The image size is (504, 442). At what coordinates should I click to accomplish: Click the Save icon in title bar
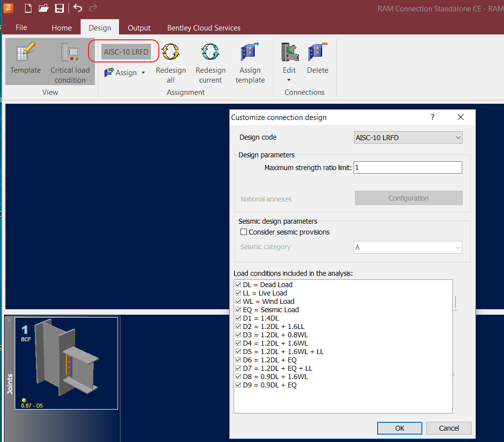pos(59,8)
